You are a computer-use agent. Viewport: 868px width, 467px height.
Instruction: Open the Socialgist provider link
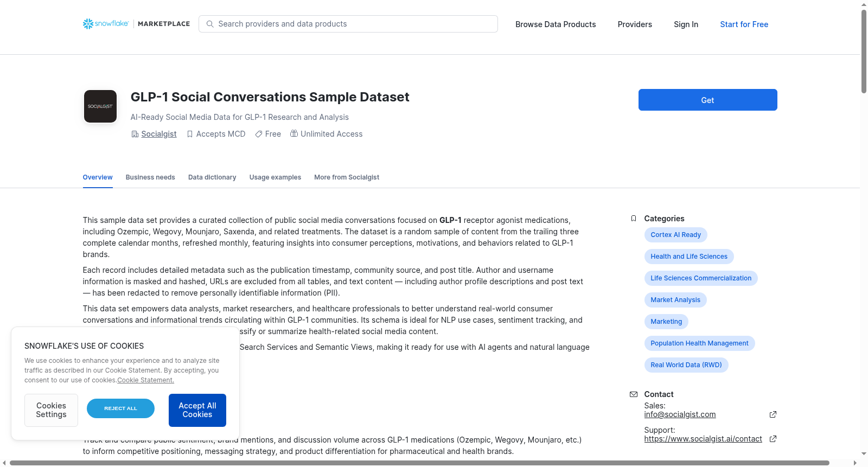click(x=159, y=134)
